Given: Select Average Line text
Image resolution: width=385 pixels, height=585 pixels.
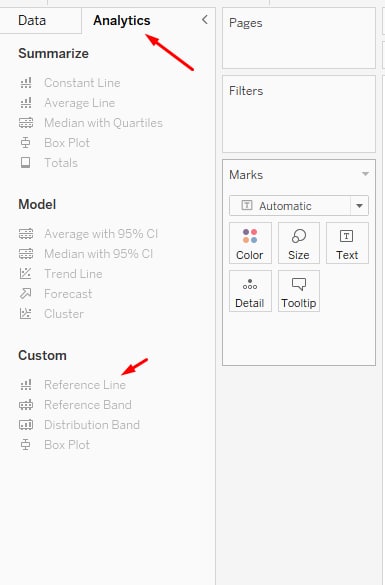Looking at the screenshot, I should click(x=79, y=103).
